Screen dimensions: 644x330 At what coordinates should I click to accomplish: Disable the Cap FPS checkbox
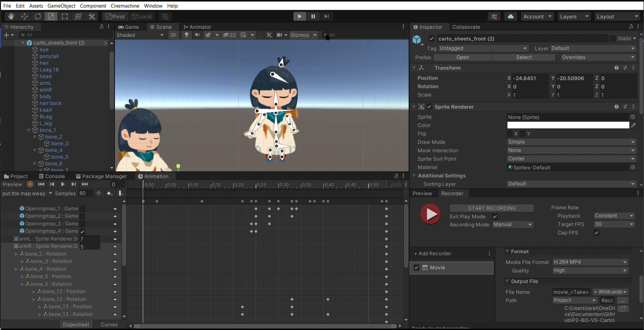(x=596, y=233)
